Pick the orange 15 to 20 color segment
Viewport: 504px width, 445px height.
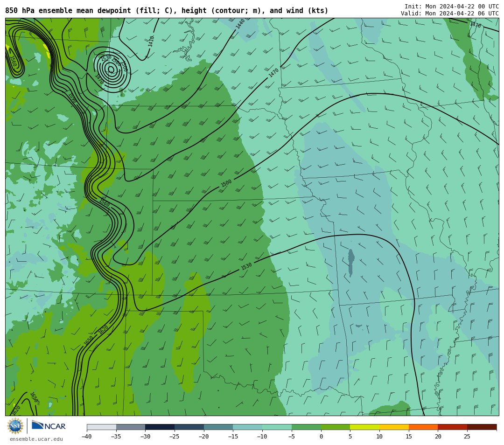(x=423, y=427)
